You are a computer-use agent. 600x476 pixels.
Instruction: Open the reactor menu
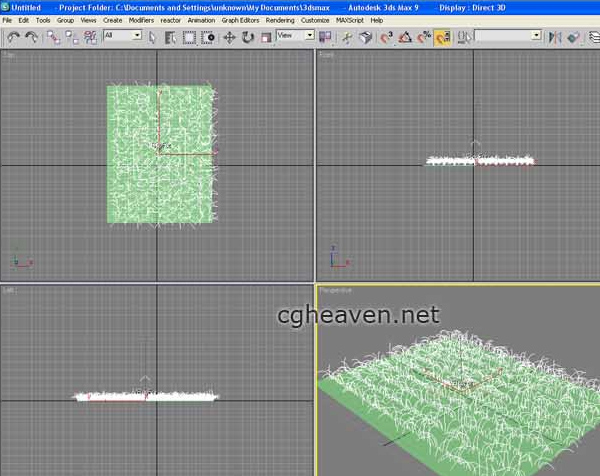tap(170, 20)
